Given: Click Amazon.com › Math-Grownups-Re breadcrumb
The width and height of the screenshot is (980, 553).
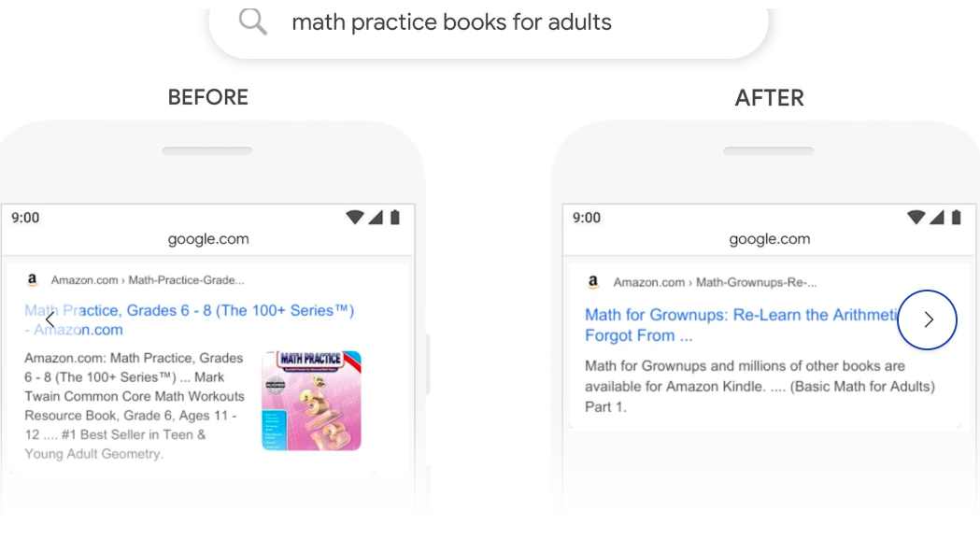Looking at the screenshot, I should [715, 282].
